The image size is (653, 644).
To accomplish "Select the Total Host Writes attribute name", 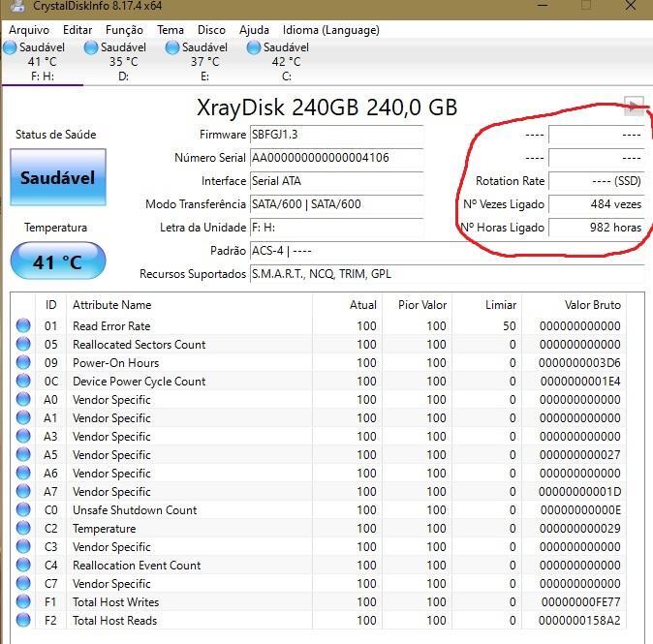I will tap(115, 602).
